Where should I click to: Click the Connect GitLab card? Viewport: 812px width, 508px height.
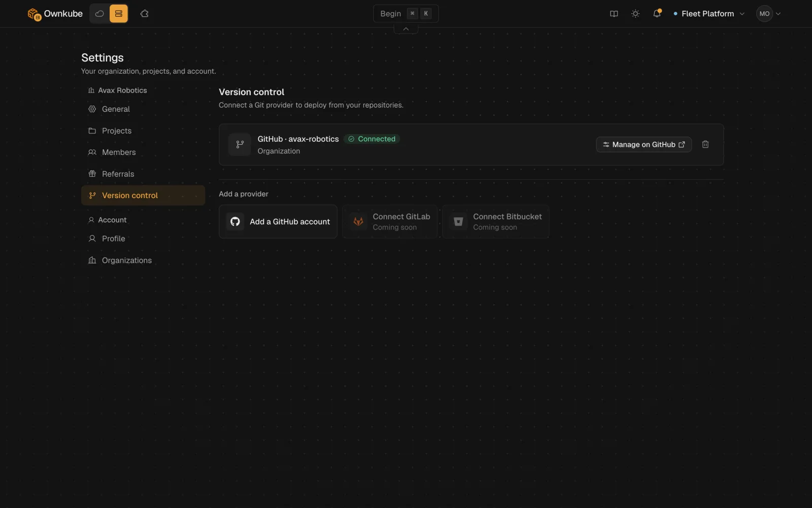[x=390, y=221]
